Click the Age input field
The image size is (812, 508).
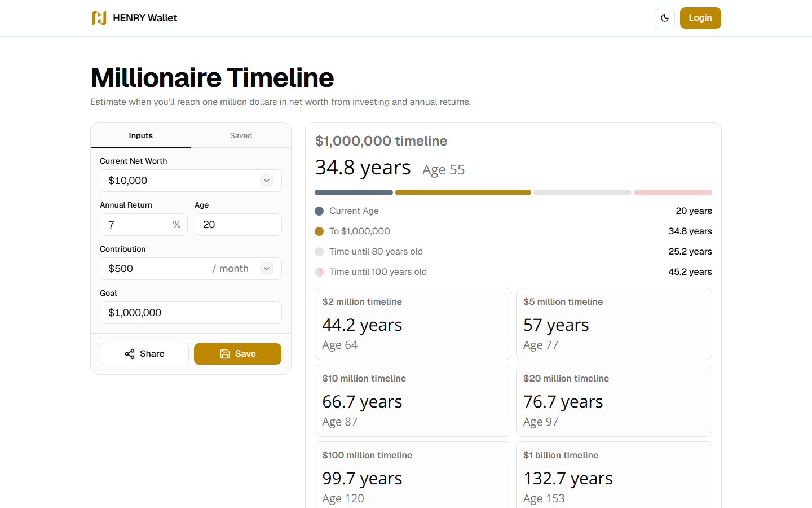pos(238,225)
